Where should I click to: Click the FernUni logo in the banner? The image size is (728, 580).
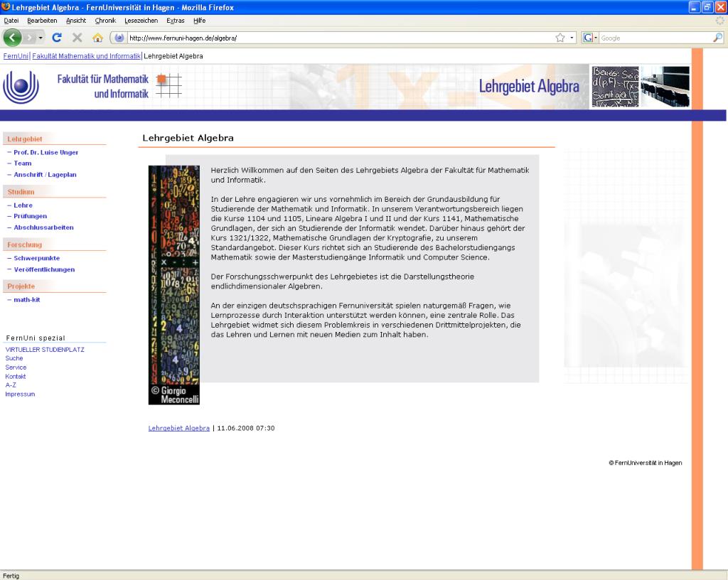point(21,87)
